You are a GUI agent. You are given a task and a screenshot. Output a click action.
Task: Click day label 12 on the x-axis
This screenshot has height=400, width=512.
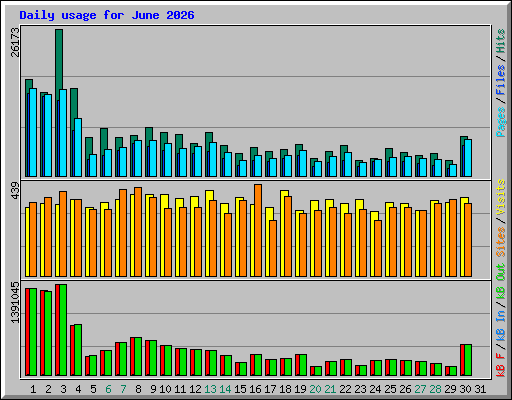pyautogui.click(x=195, y=389)
